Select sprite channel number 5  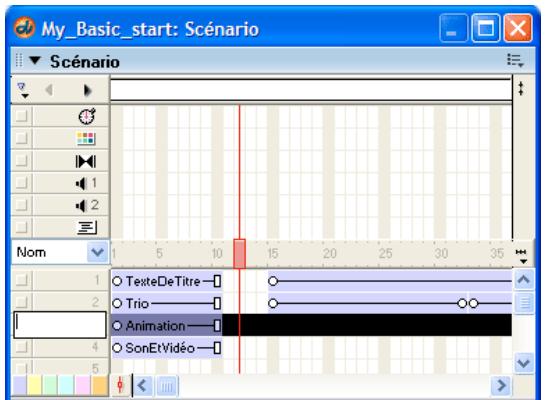pyautogui.click(x=95, y=368)
